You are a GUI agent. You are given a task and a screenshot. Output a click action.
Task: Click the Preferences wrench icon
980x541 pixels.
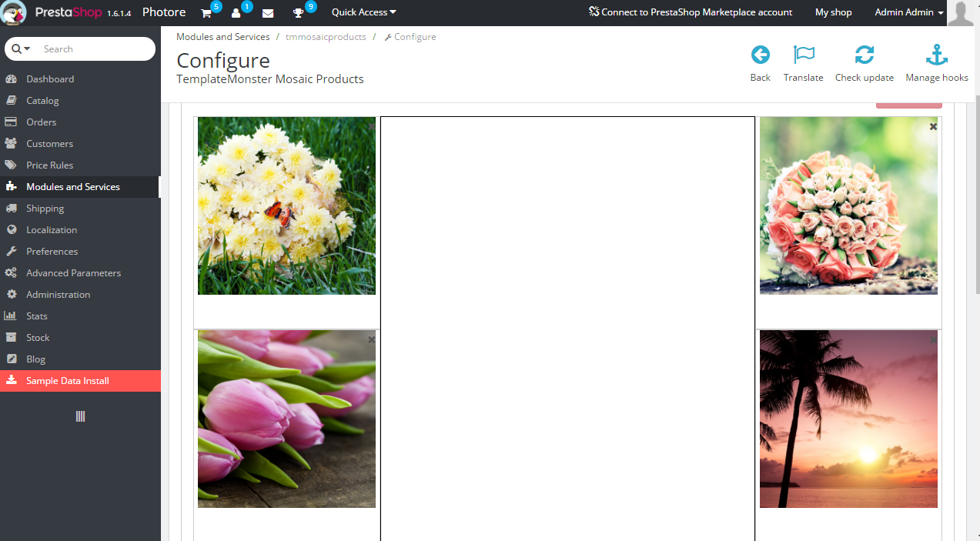point(12,252)
